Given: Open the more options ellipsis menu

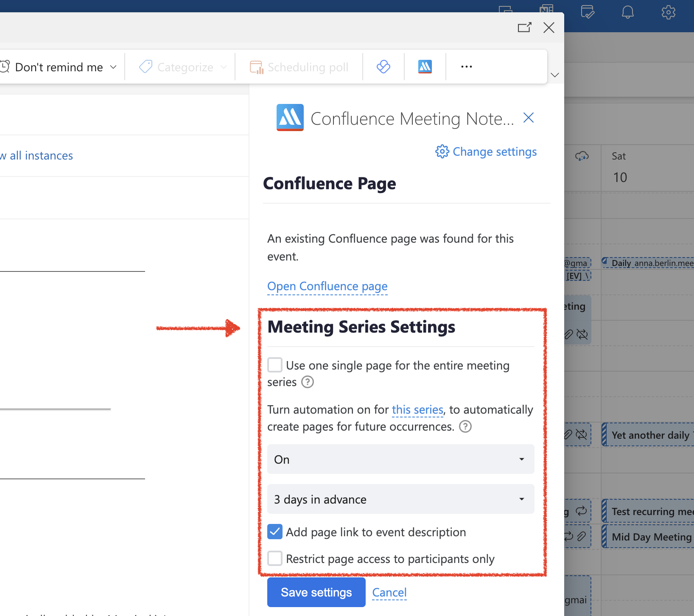Looking at the screenshot, I should tap(466, 67).
